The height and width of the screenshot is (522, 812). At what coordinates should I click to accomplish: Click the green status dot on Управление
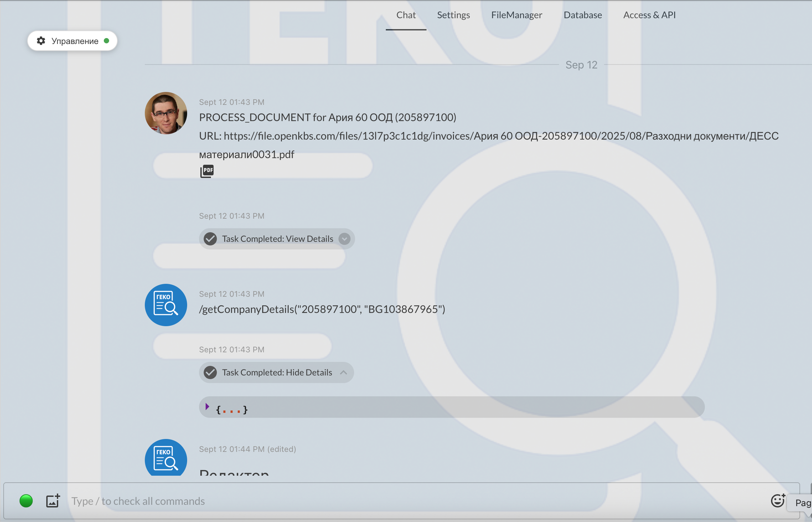pos(106,41)
